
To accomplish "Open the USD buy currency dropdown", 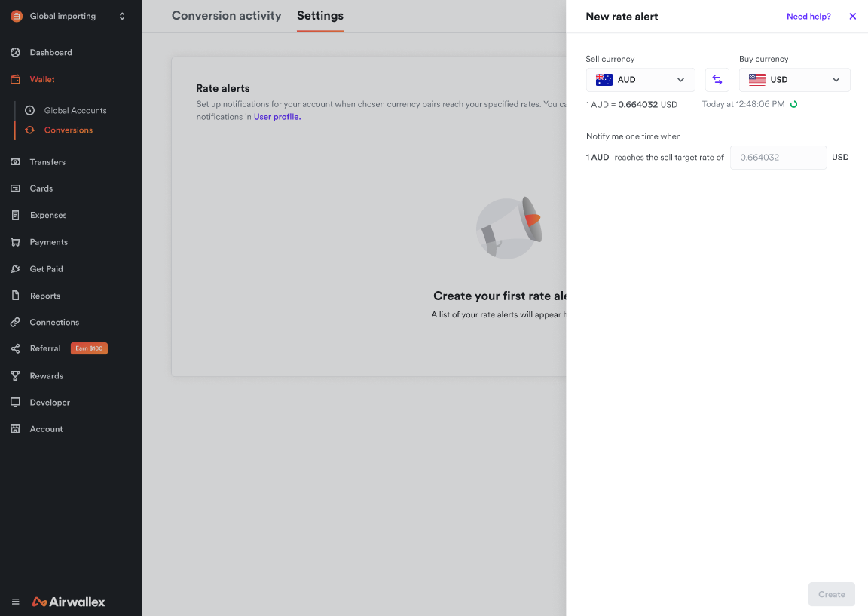I will click(x=794, y=80).
